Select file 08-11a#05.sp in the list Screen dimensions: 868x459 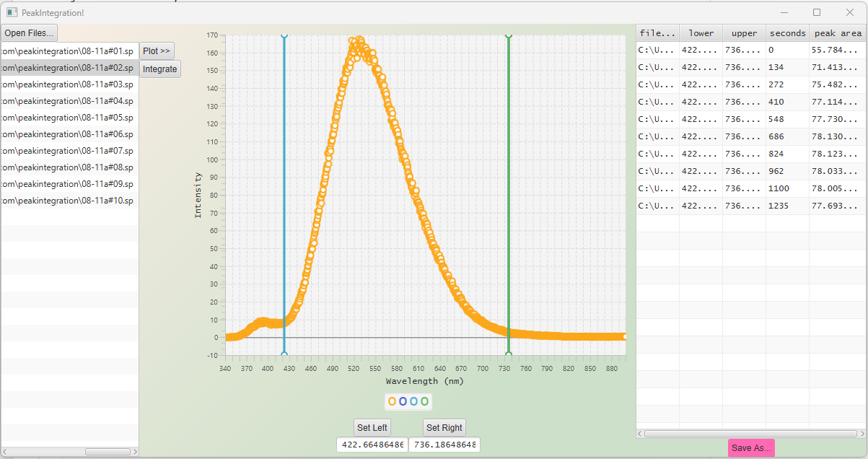coord(69,118)
